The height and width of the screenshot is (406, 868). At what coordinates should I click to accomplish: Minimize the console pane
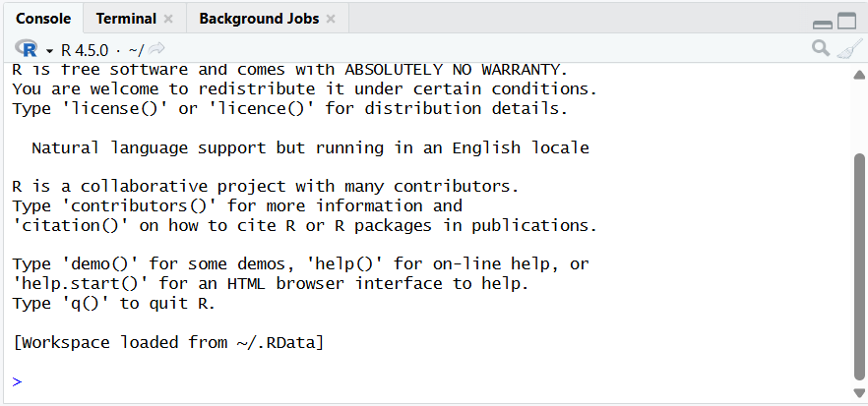(822, 23)
